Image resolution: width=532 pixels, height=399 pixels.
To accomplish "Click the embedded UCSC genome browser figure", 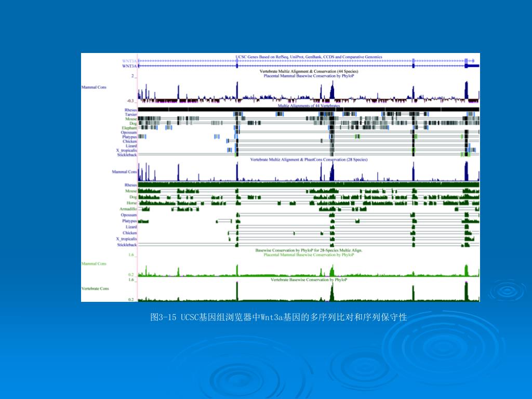I will (x=280, y=177).
